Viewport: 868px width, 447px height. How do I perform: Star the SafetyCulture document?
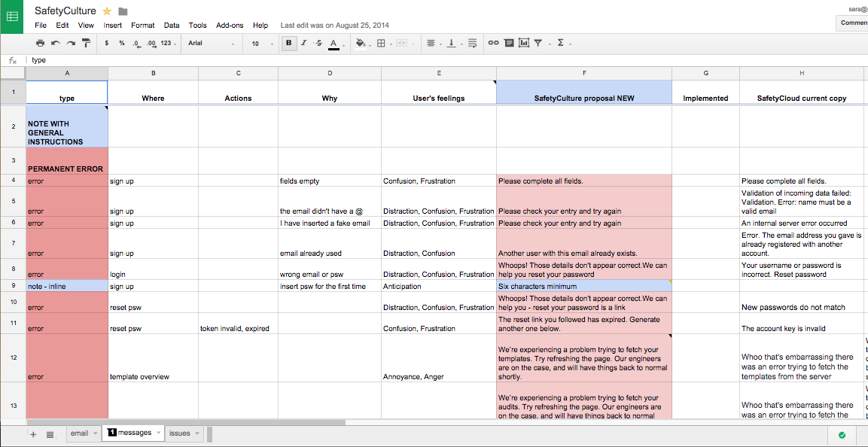(x=107, y=11)
